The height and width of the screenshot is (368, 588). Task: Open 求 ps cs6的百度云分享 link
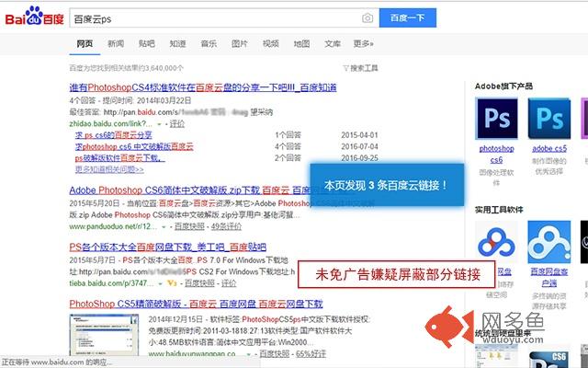click(114, 135)
